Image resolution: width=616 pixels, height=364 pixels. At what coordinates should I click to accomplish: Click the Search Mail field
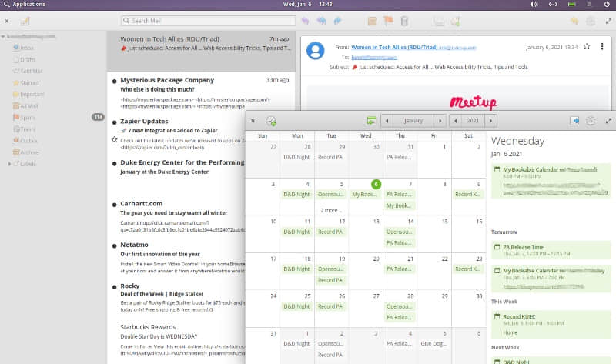(208, 21)
